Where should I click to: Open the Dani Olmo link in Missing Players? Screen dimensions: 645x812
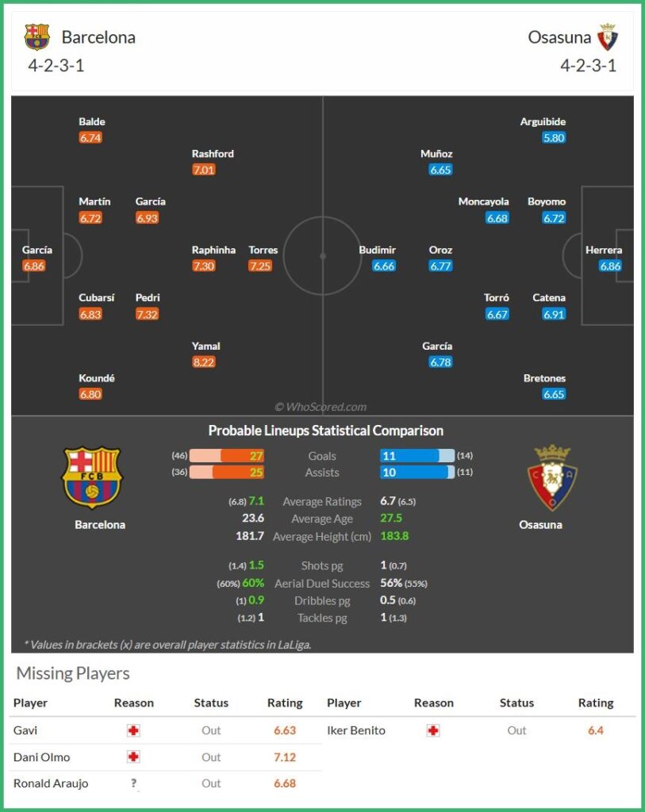coord(41,757)
